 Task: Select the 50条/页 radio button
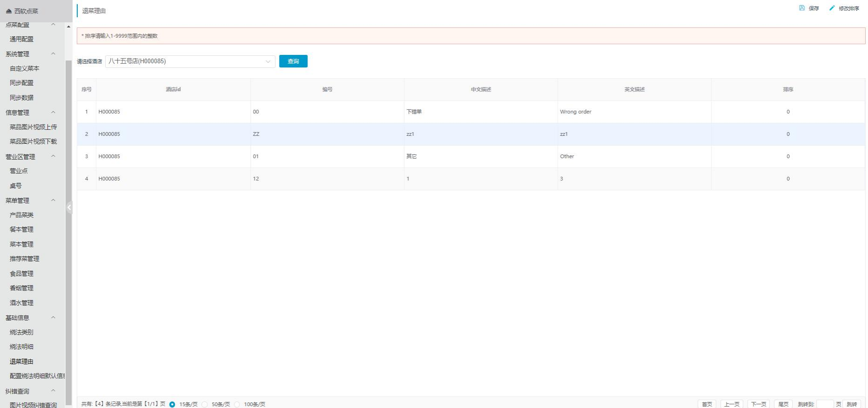click(205, 404)
